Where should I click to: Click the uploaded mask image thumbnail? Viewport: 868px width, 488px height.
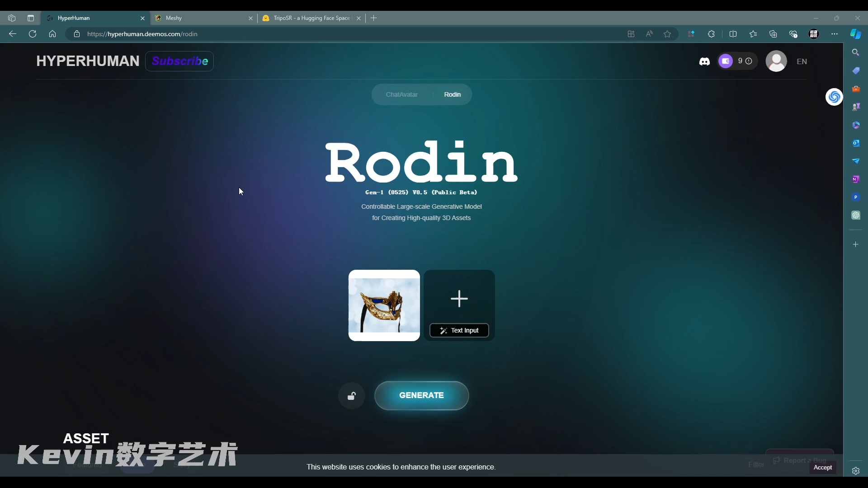(x=384, y=305)
